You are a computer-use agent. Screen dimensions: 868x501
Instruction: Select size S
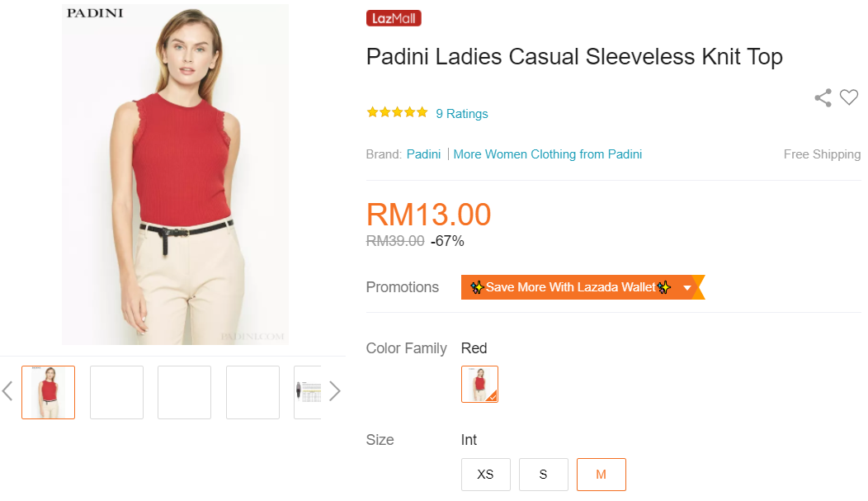(543, 475)
